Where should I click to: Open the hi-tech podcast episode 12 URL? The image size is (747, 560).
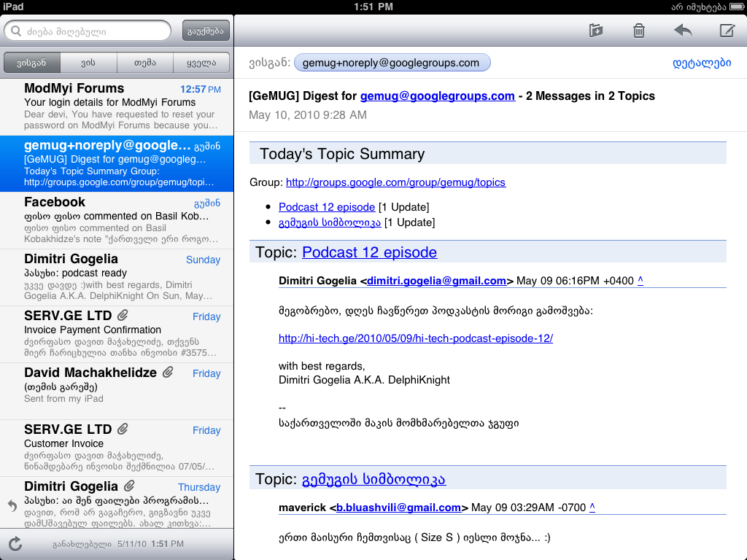pos(415,338)
